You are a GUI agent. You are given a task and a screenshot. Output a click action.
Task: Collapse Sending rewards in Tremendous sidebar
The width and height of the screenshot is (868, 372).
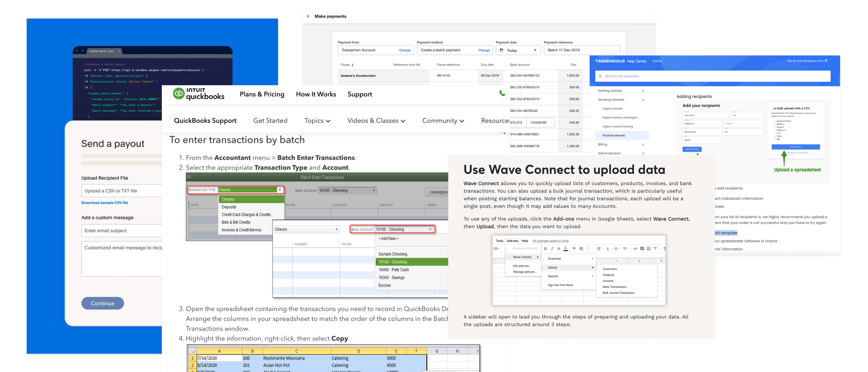point(643,100)
